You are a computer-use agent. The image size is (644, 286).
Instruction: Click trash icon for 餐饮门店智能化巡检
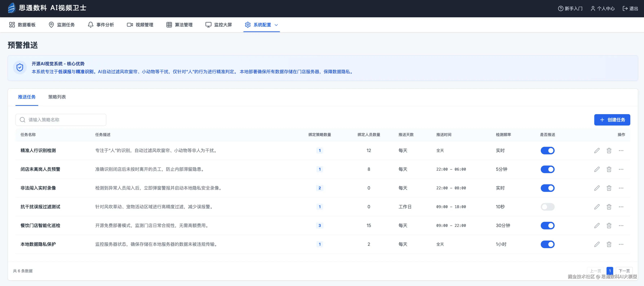pos(609,225)
